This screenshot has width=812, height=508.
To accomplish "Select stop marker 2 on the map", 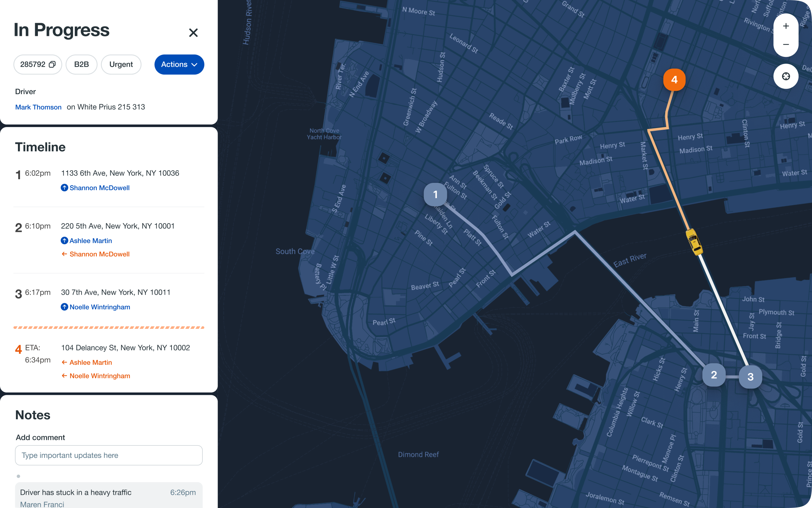I will (x=714, y=375).
